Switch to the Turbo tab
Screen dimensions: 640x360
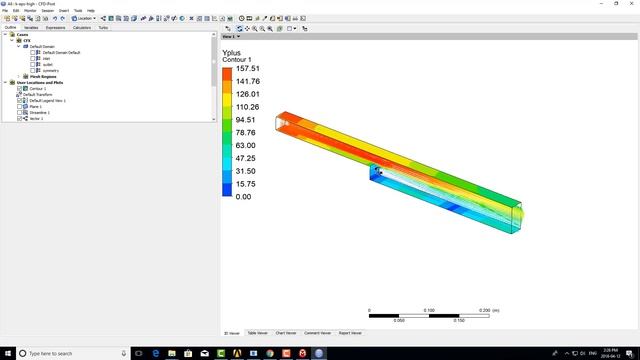click(x=103, y=28)
